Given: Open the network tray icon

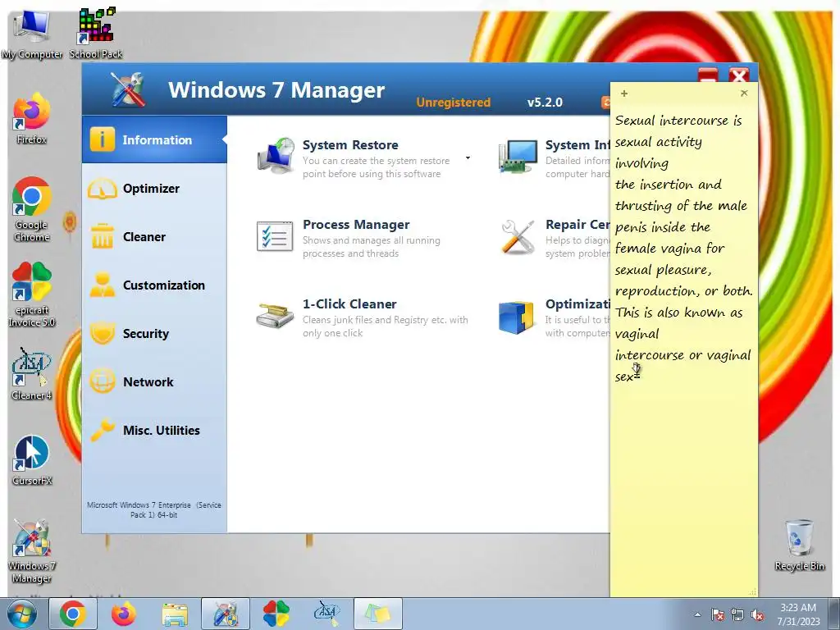Looking at the screenshot, I should point(737,614).
